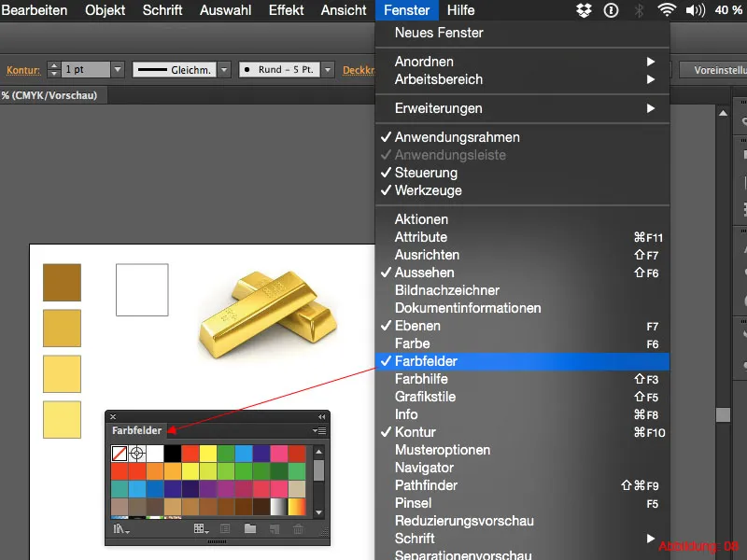Click the Swatch Options icon in Farbfelder

coord(225,529)
